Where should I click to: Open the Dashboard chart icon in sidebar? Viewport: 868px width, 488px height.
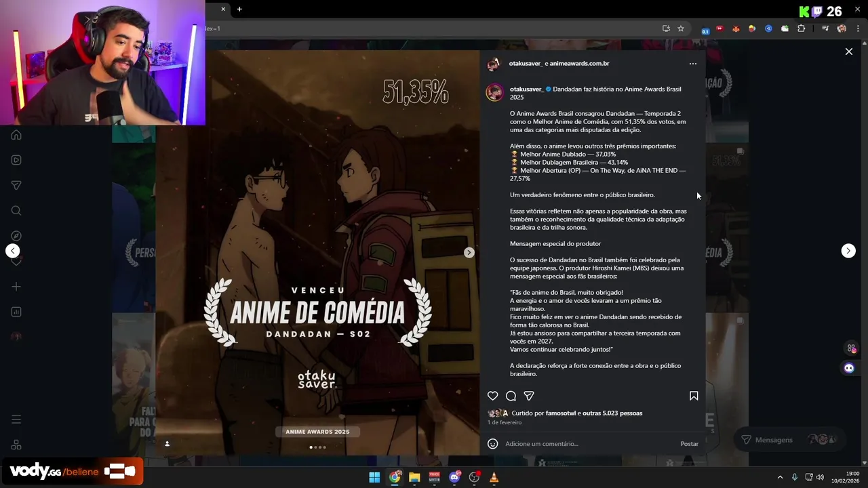pos(16,312)
